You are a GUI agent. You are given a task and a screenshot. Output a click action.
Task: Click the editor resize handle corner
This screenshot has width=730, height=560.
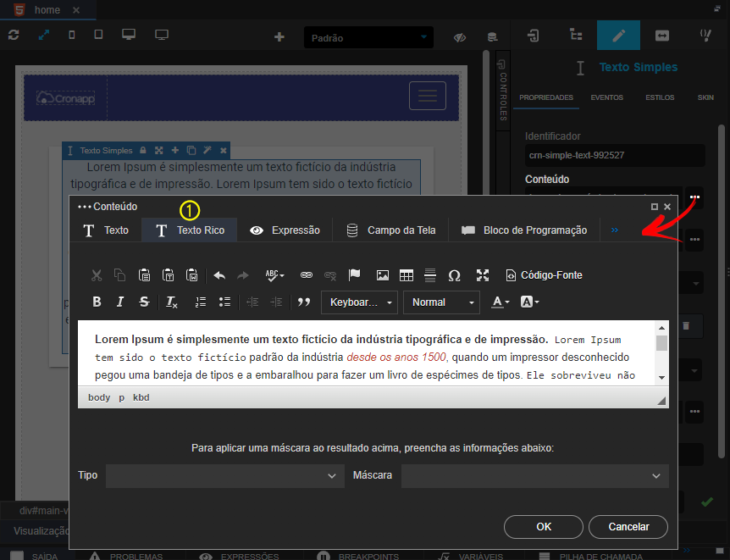[x=661, y=401]
